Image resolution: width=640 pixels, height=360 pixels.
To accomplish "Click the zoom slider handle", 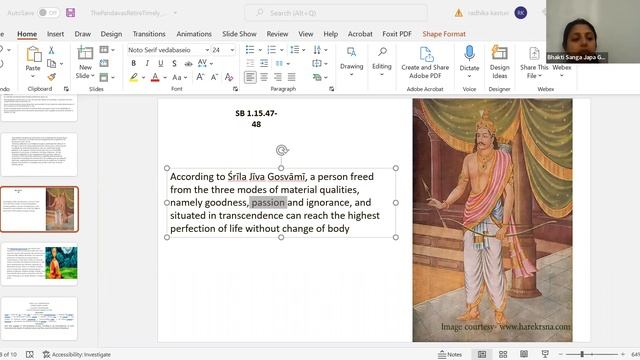I will [582, 354].
